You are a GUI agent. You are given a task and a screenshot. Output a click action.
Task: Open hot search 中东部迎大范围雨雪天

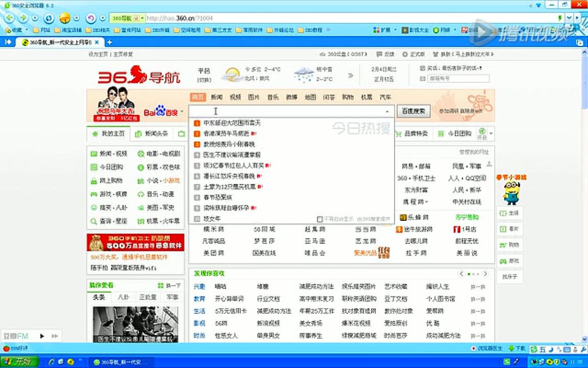(232, 123)
